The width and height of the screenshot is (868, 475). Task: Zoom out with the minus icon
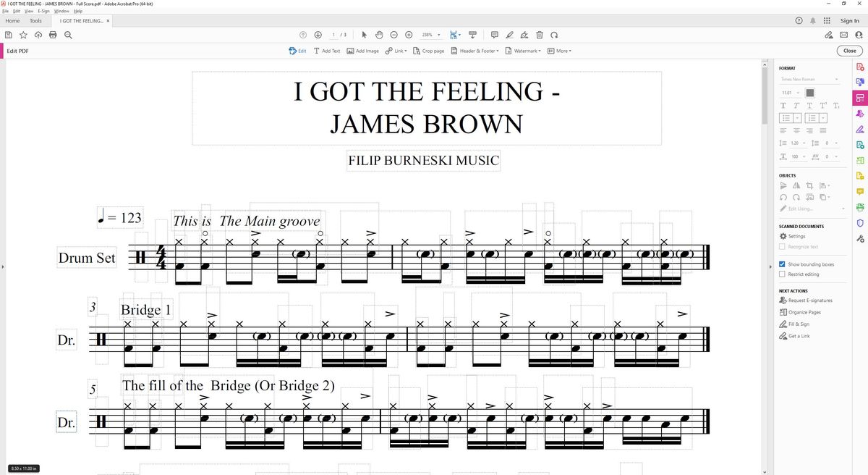393,35
